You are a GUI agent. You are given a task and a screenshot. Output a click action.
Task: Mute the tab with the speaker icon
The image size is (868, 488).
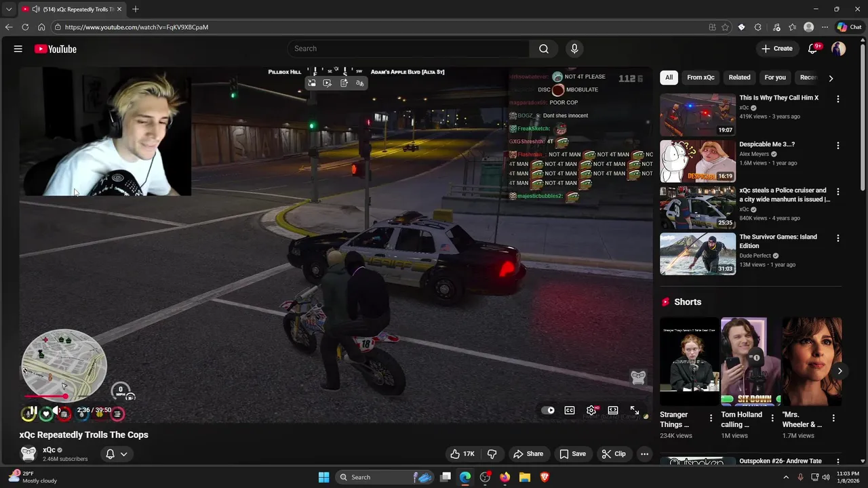click(36, 9)
